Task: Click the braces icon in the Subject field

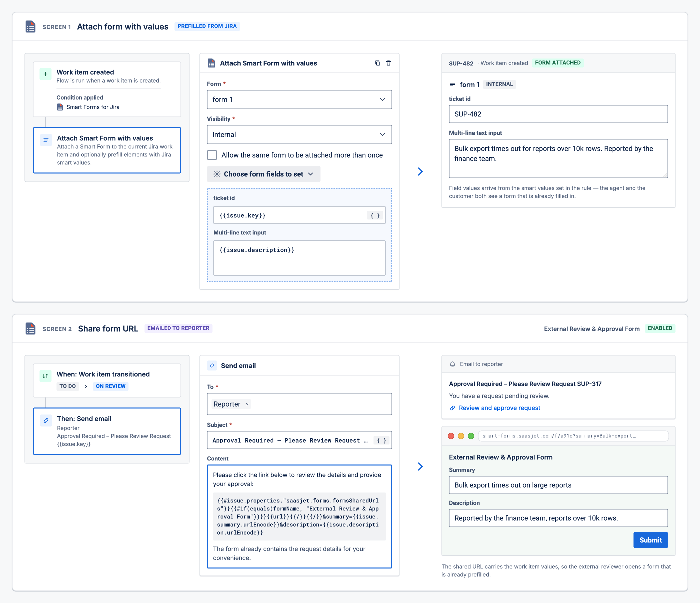Action: pyautogui.click(x=381, y=440)
